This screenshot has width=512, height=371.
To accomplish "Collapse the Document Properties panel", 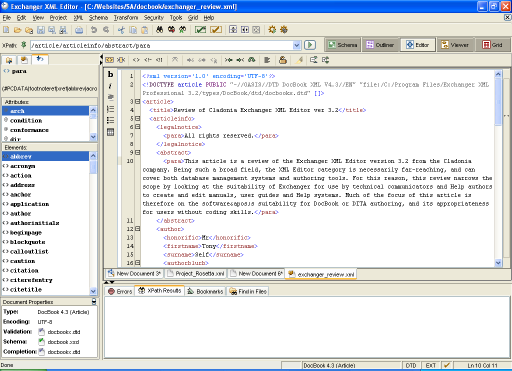I will coord(94,301).
